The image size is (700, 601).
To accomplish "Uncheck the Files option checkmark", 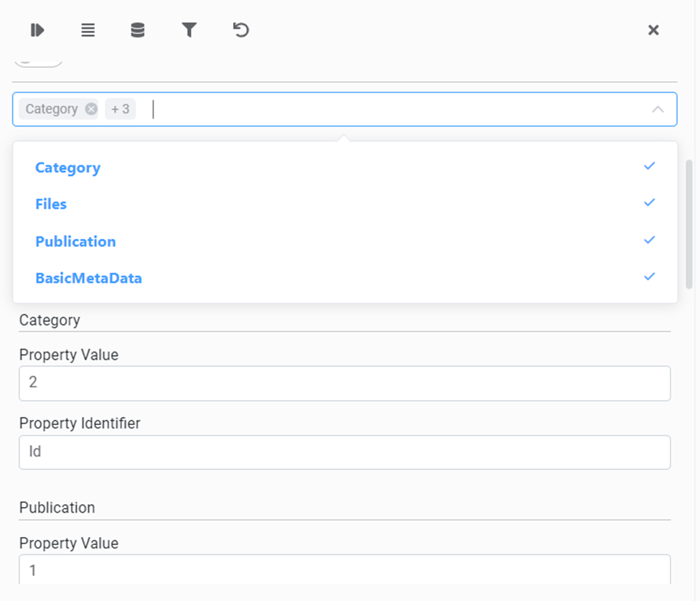I will coord(649,203).
